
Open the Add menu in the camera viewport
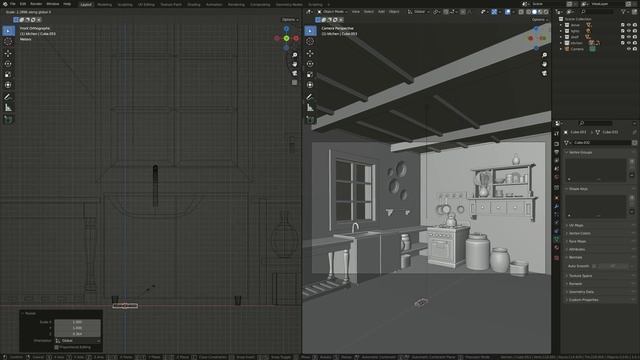tap(381, 12)
